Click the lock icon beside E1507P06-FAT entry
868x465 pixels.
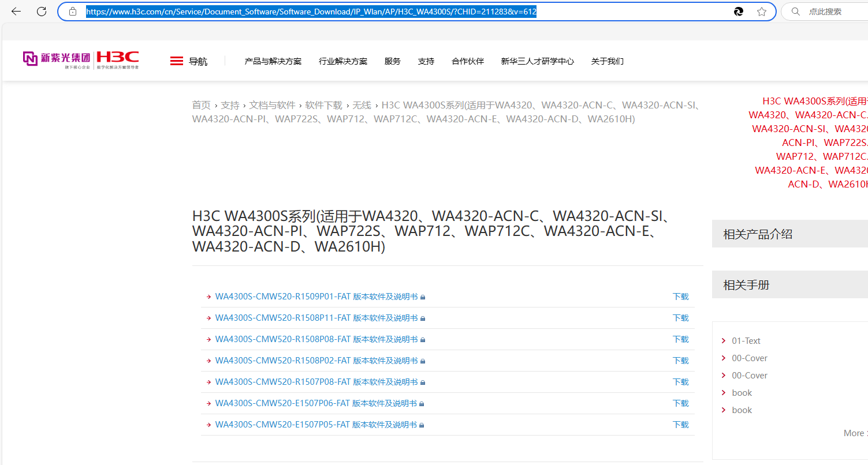coord(422,404)
